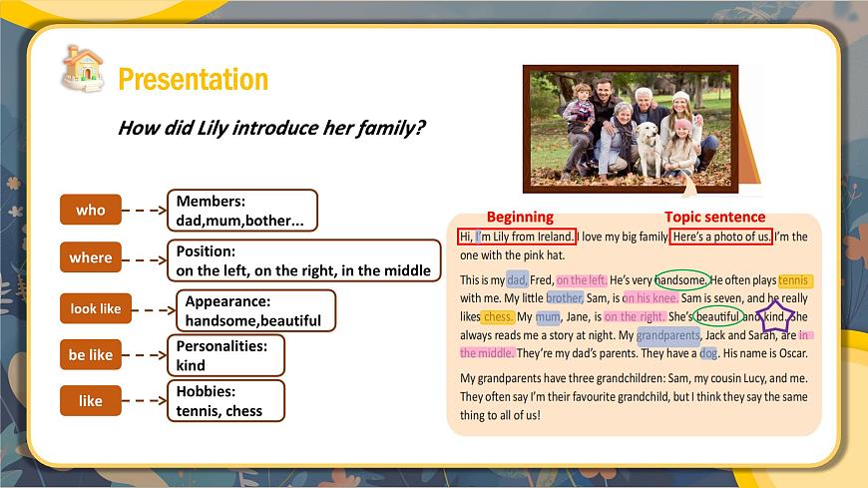
Task: Click the 'where' label button
Action: (91, 257)
